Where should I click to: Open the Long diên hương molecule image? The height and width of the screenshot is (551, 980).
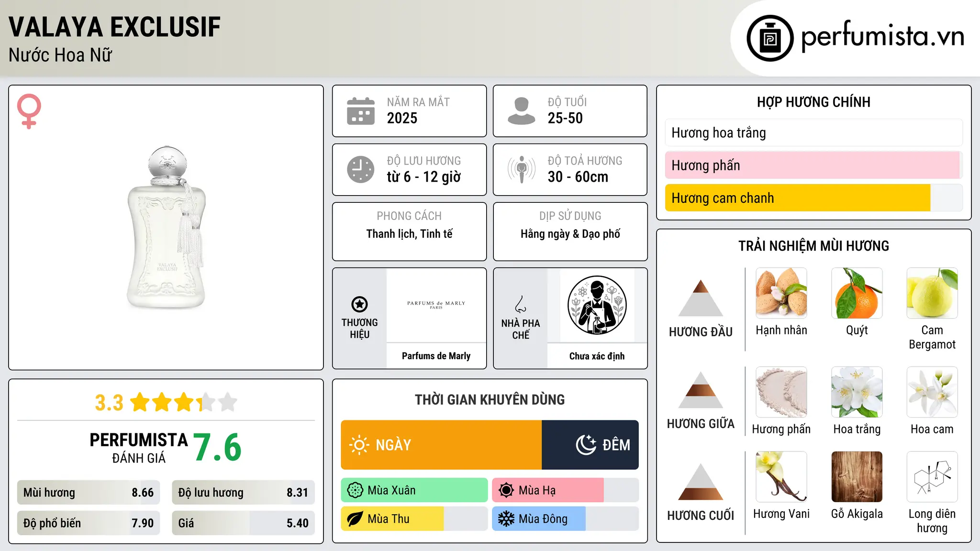tap(932, 477)
